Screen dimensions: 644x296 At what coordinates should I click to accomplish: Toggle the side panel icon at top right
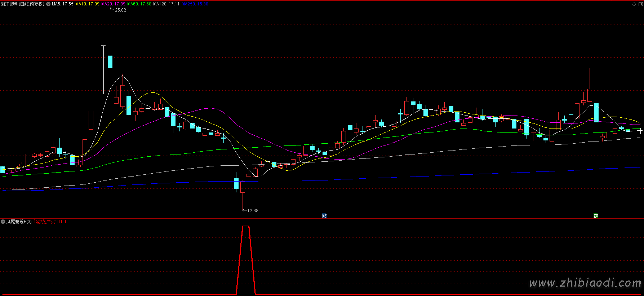click(640, 4)
